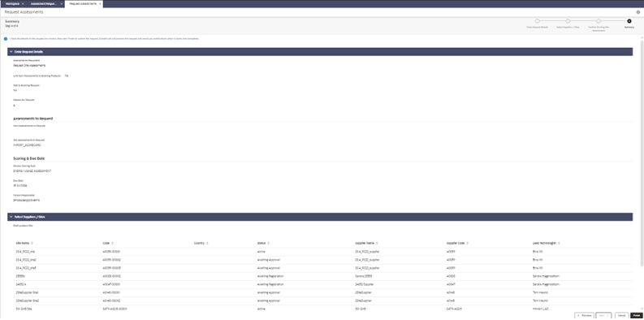Viewport: 644px width, 320px height.
Task: Sort by Country column
Action: pos(207,243)
